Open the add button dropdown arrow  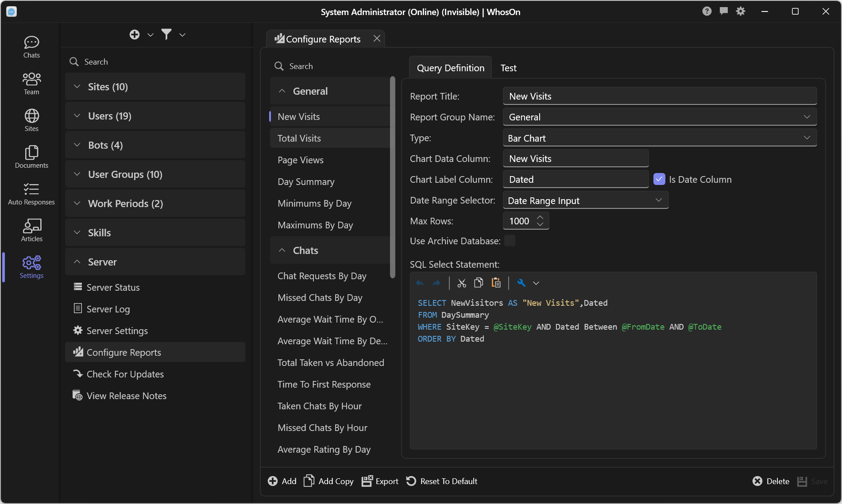tap(151, 35)
